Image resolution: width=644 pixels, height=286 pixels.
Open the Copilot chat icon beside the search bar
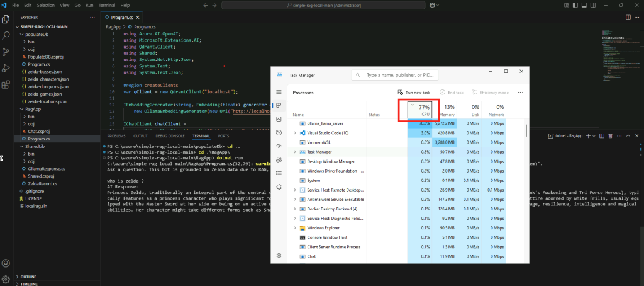pos(433,5)
